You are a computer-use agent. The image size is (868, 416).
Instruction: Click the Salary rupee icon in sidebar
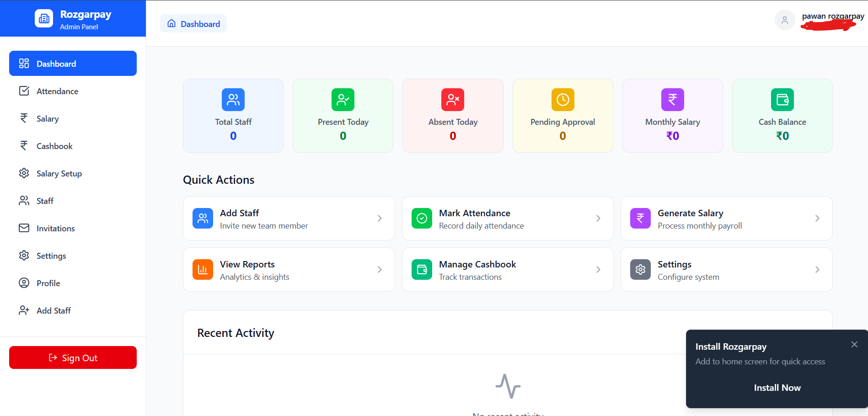click(x=24, y=118)
